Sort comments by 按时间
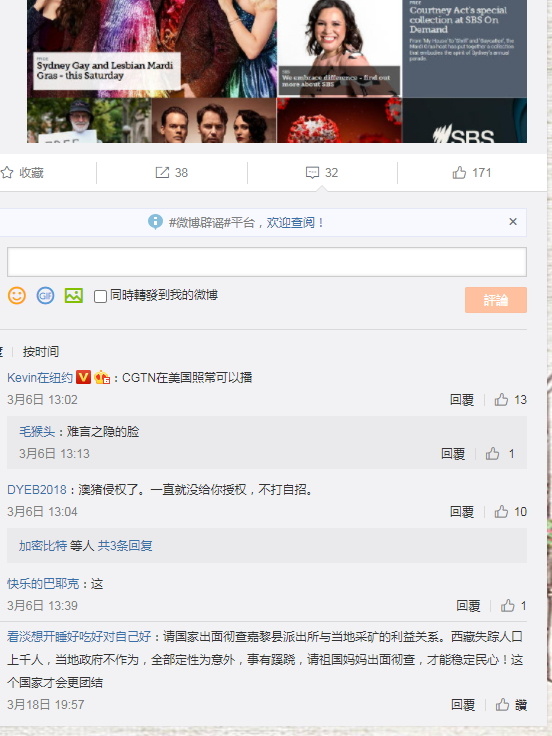This screenshot has height=736, width=552. pos(41,352)
